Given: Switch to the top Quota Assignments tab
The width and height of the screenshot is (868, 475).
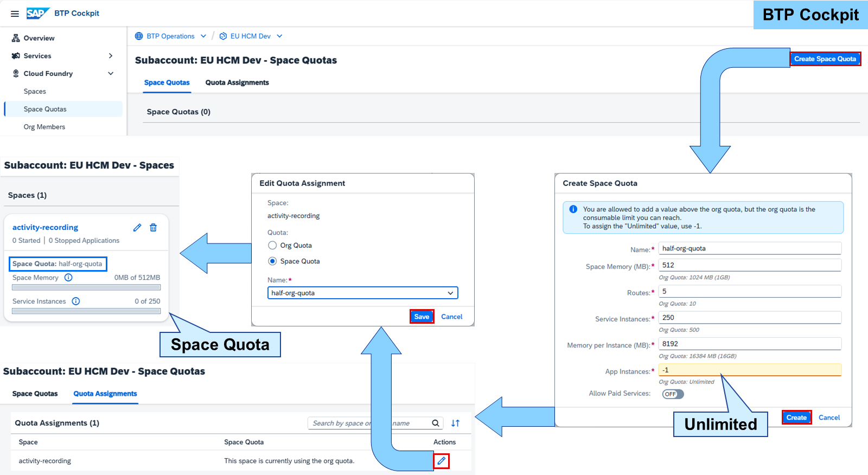Looking at the screenshot, I should pyautogui.click(x=237, y=83).
